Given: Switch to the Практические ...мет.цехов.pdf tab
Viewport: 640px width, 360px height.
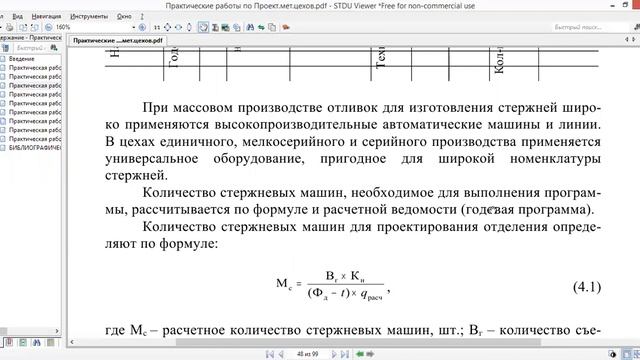Looking at the screenshot, I should pyautogui.click(x=118, y=40).
